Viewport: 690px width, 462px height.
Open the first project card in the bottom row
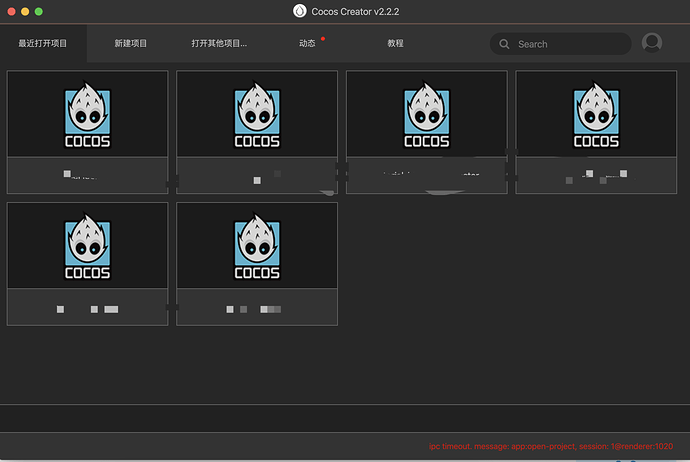click(x=88, y=264)
